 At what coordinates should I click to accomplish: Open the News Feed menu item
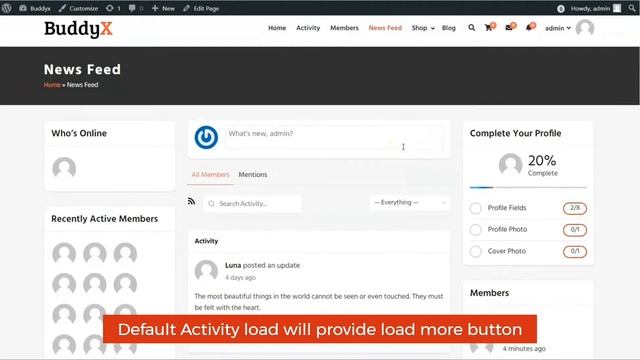click(x=385, y=28)
